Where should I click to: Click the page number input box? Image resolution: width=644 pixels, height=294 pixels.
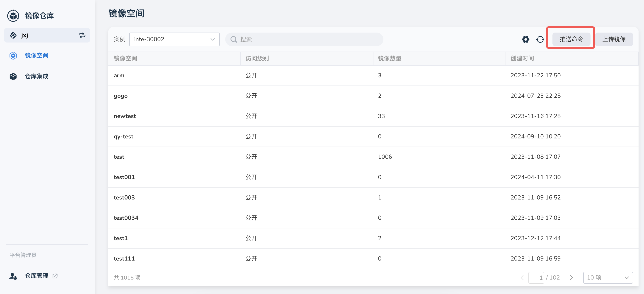pyautogui.click(x=536, y=277)
